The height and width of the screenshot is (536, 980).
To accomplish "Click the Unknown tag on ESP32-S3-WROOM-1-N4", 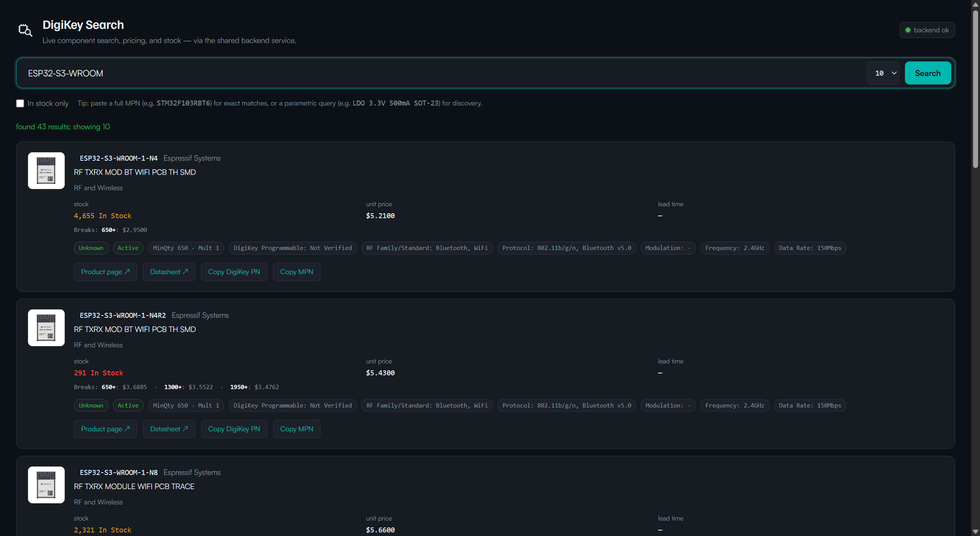I will 91,248.
